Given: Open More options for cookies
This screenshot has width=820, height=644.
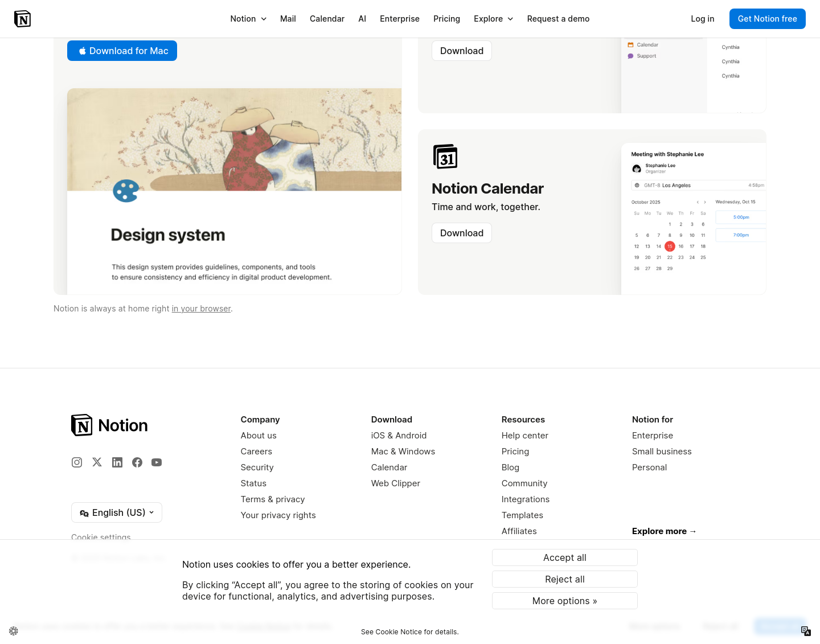Looking at the screenshot, I should click(x=565, y=601).
